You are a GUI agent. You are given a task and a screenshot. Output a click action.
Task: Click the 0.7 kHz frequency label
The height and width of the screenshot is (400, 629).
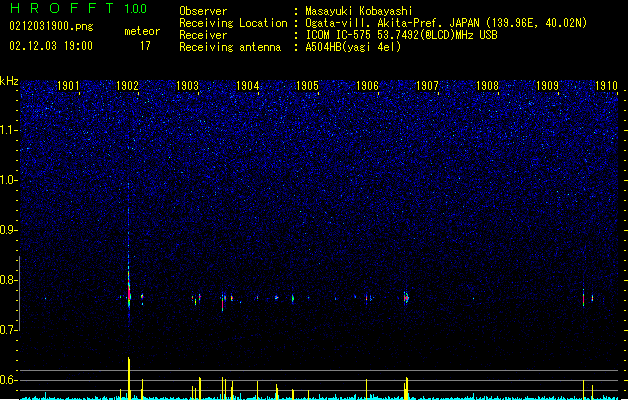8,330
